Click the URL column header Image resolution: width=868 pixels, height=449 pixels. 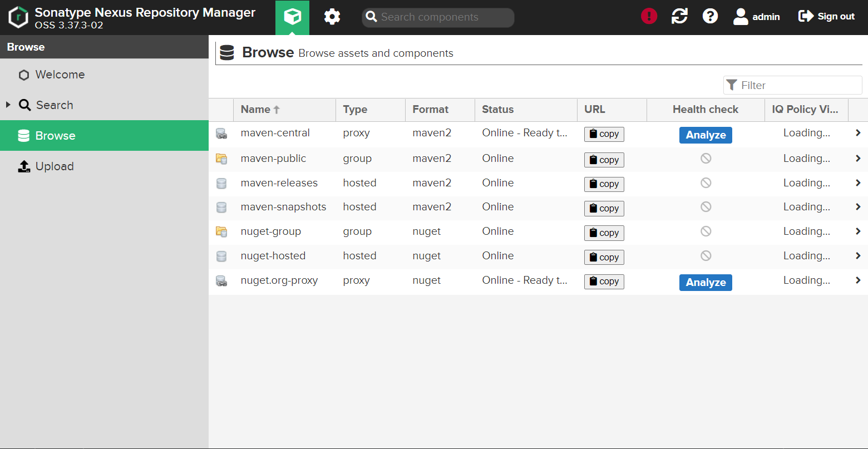point(612,110)
